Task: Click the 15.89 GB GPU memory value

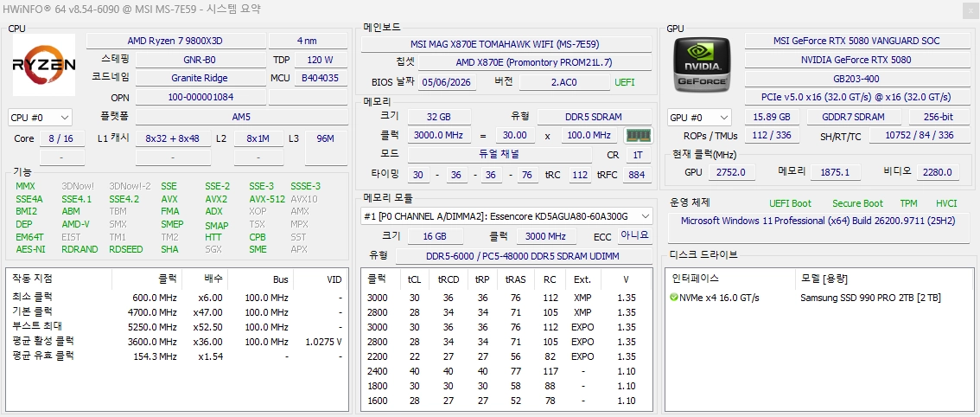Action: pos(772,117)
